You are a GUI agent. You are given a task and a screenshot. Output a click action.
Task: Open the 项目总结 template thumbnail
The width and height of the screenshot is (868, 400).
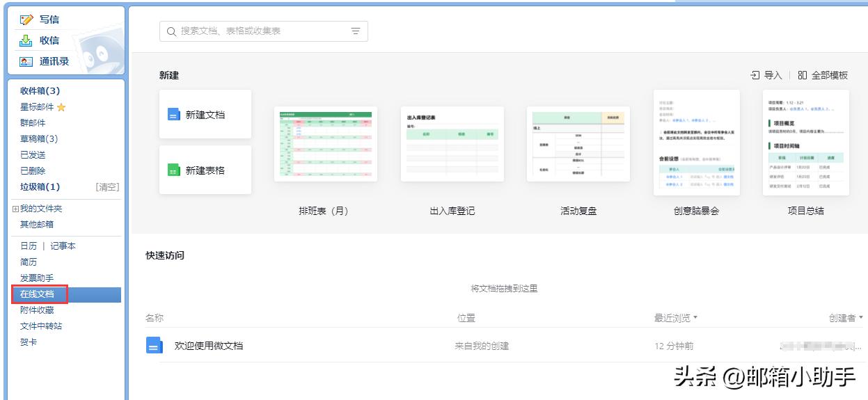pos(806,143)
